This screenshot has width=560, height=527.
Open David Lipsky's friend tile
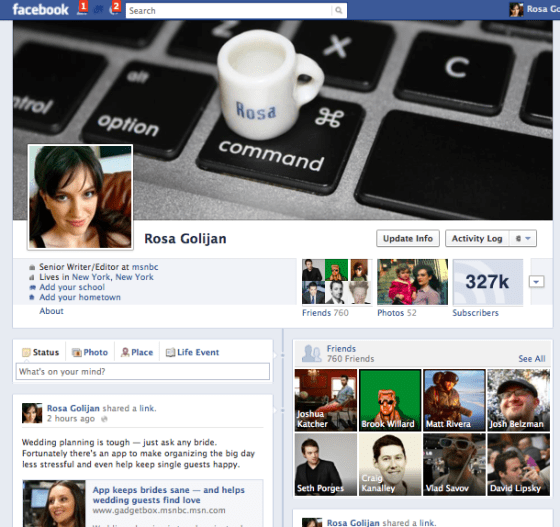click(519, 465)
